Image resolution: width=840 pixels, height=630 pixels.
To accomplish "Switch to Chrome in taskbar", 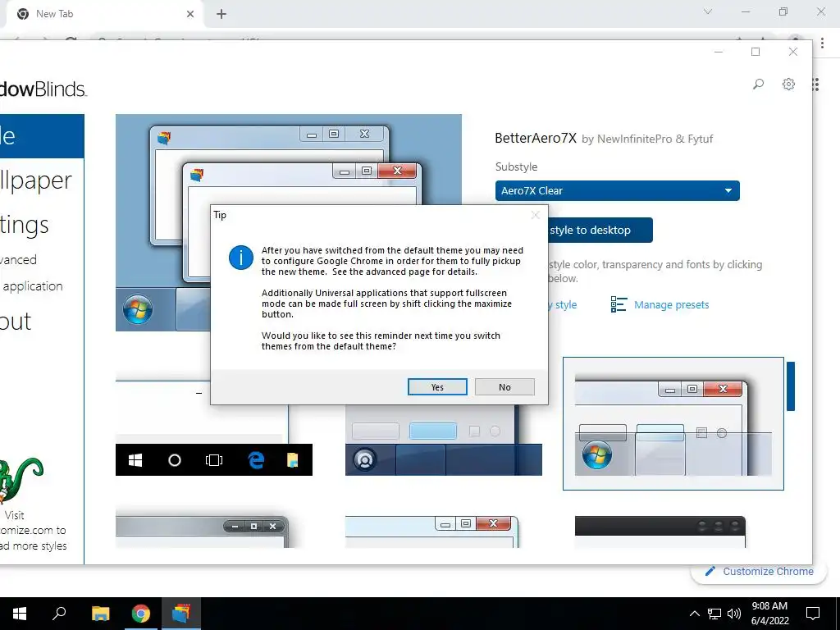I will click(x=141, y=614).
